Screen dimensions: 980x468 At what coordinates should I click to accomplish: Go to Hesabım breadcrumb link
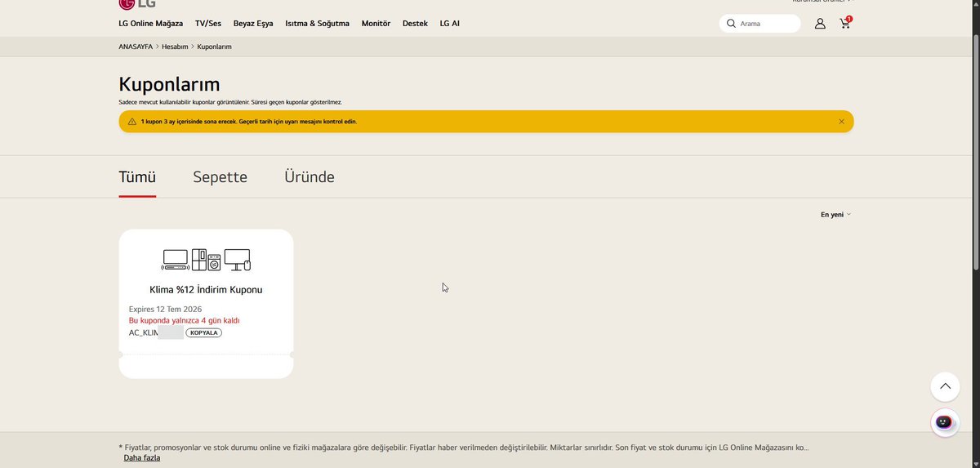175,47
